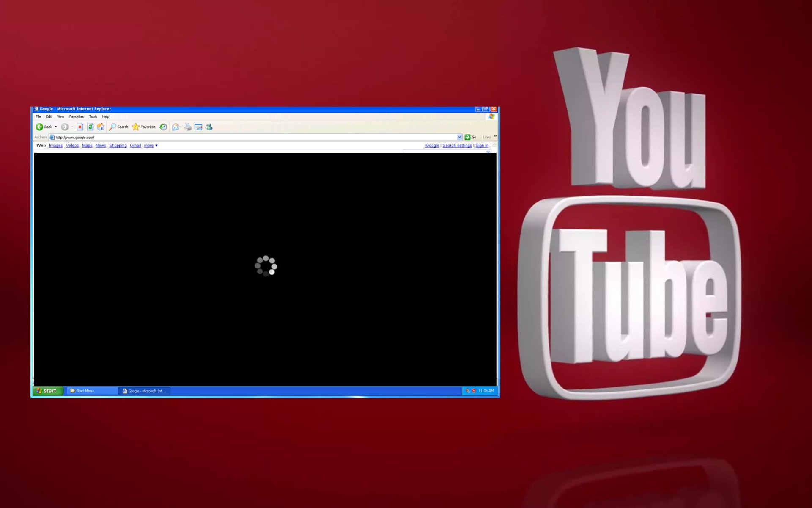
Task: Open the Back button history dropdown arrow
Action: tap(56, 127)
